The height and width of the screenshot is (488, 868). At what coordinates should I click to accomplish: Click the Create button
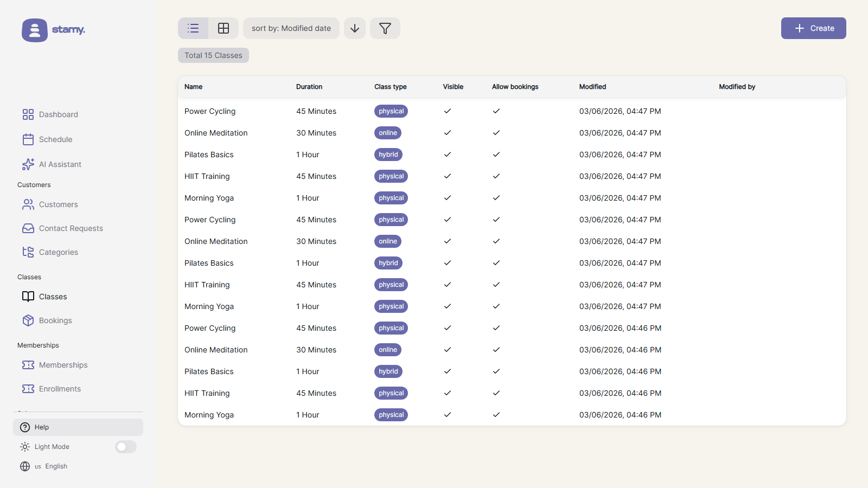(x=813, y=28)
